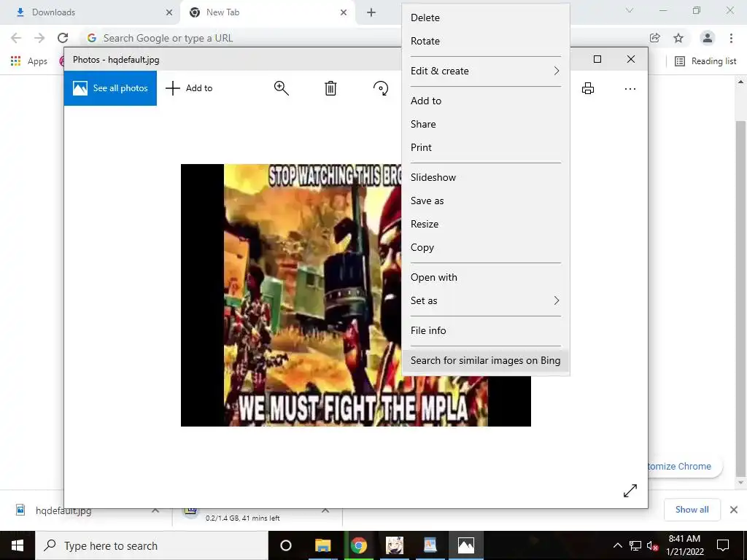The image size is (747, 560).
Task: Start Slideshow from the context menu
Action: 485,178
